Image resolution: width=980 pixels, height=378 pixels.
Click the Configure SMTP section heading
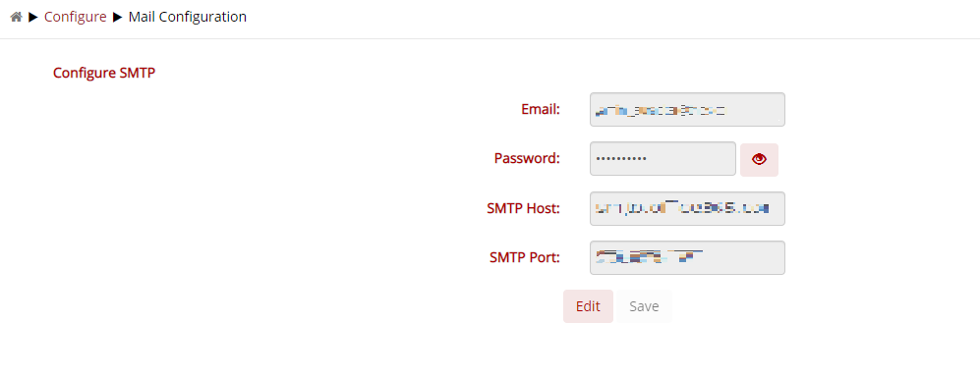click(x=104, y=73)
